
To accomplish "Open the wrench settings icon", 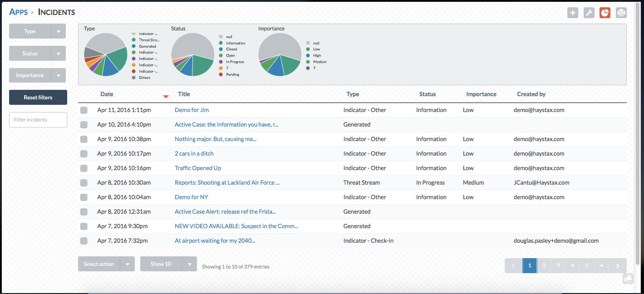I will [589, 13].
